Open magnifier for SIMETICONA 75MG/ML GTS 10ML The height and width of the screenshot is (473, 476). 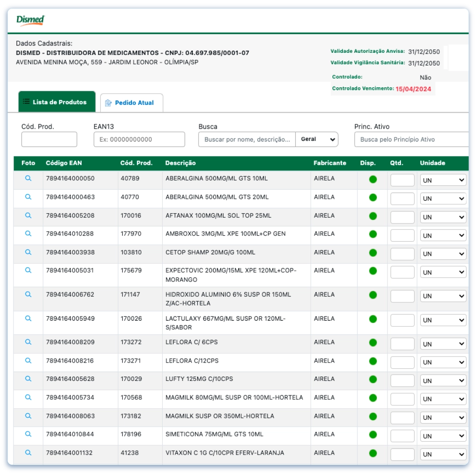coord(28,434)
